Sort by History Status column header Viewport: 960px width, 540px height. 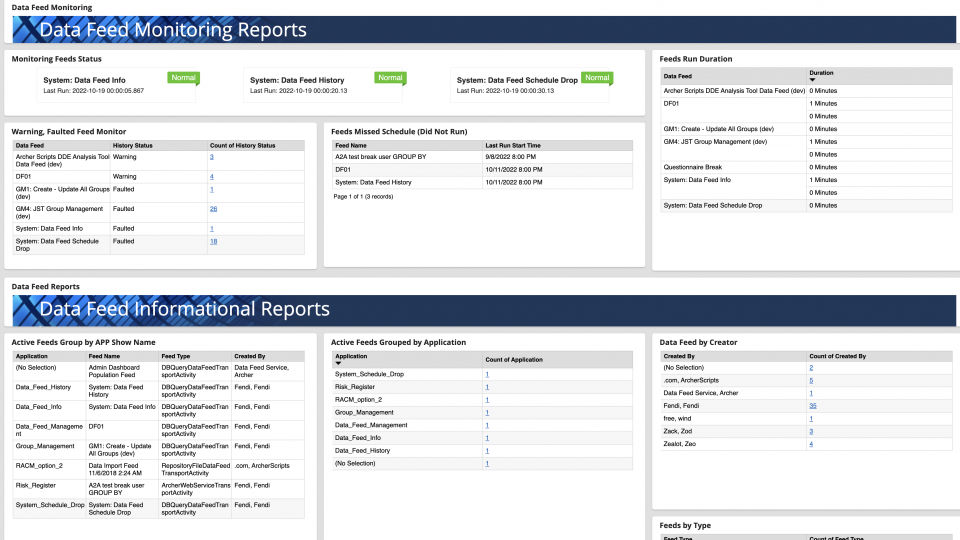click(132, 146)
